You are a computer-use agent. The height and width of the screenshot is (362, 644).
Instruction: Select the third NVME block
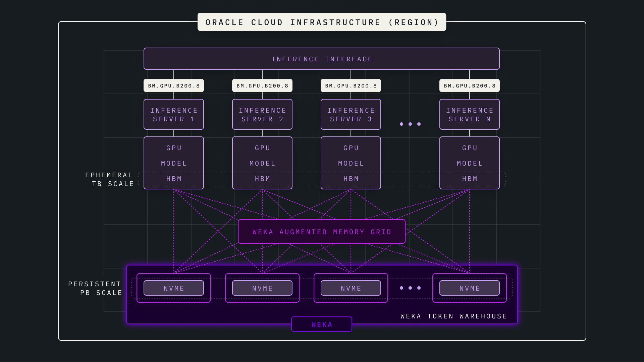(351, 288)
